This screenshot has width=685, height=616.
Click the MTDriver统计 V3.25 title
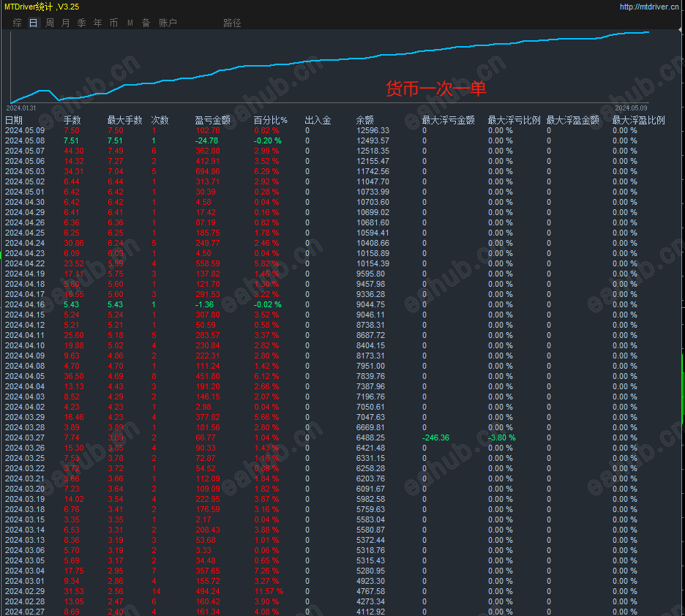(x=42, y=7)
